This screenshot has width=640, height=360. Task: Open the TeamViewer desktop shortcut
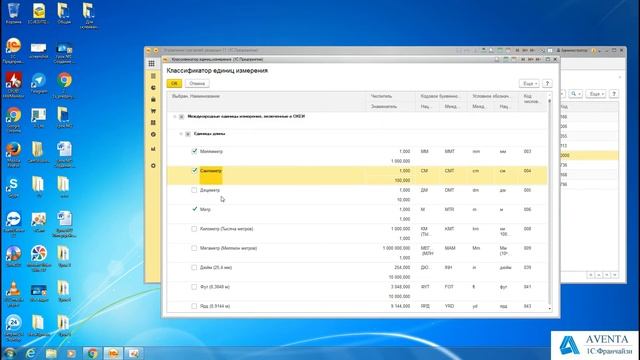[x=13, y=224]
